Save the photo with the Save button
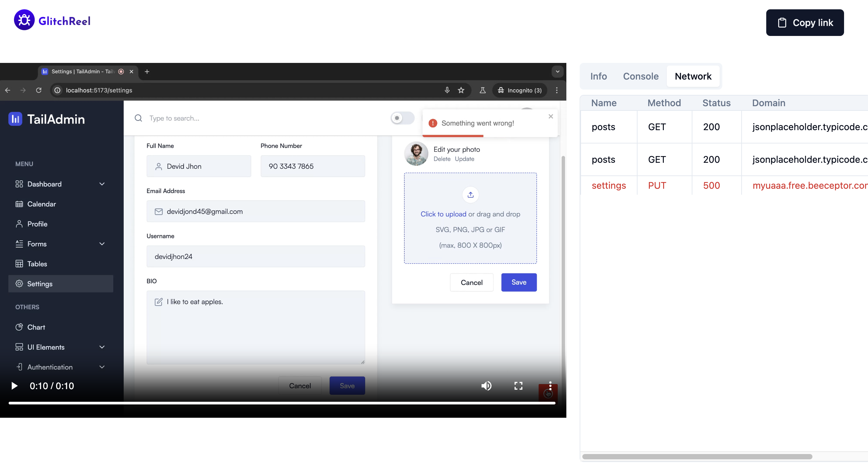Viewport: 868px width, 470px height. tap(518, 283)
